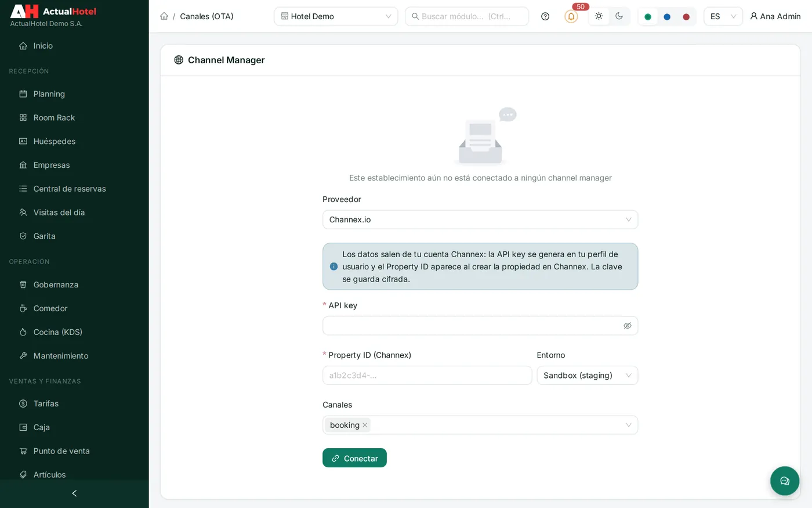Open Ana Admin user menu
The width and height of the screenshot is (812, 508).
775,16
